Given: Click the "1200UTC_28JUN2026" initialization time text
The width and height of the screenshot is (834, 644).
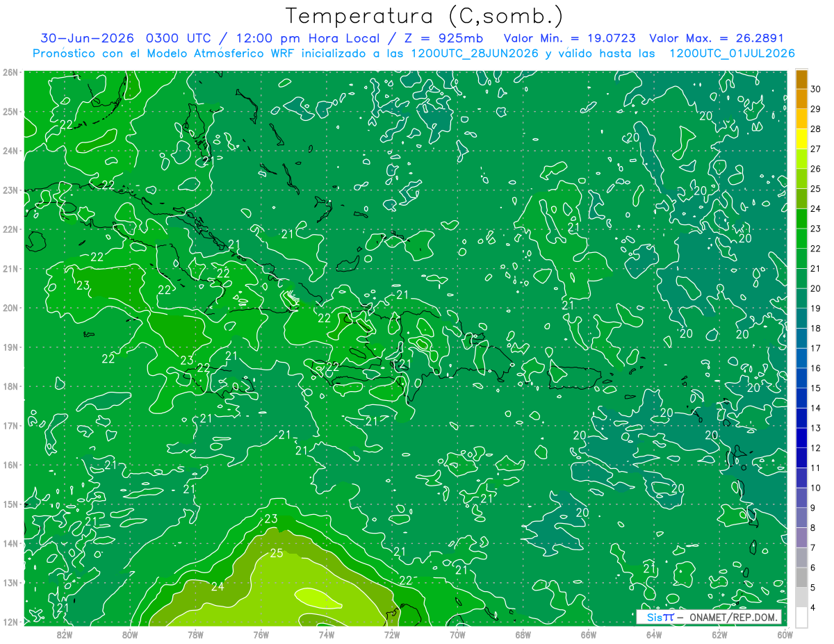Looking at the screenshot, I should pos(475,53).
